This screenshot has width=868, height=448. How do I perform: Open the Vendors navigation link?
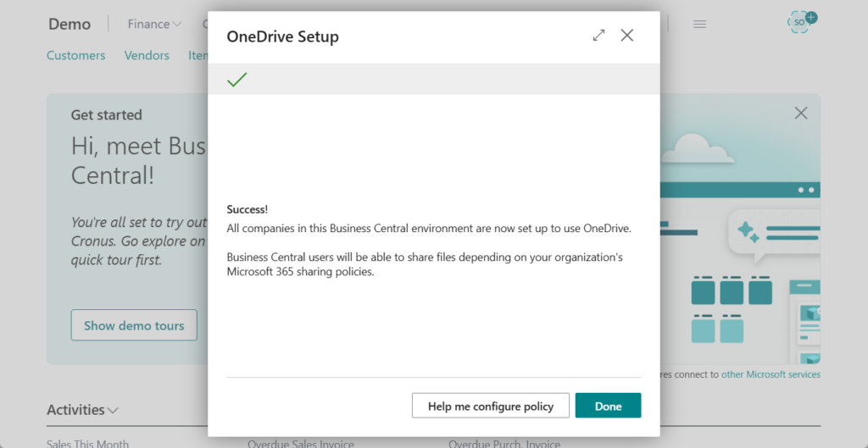pyautogui.click(x=147, y=56)
